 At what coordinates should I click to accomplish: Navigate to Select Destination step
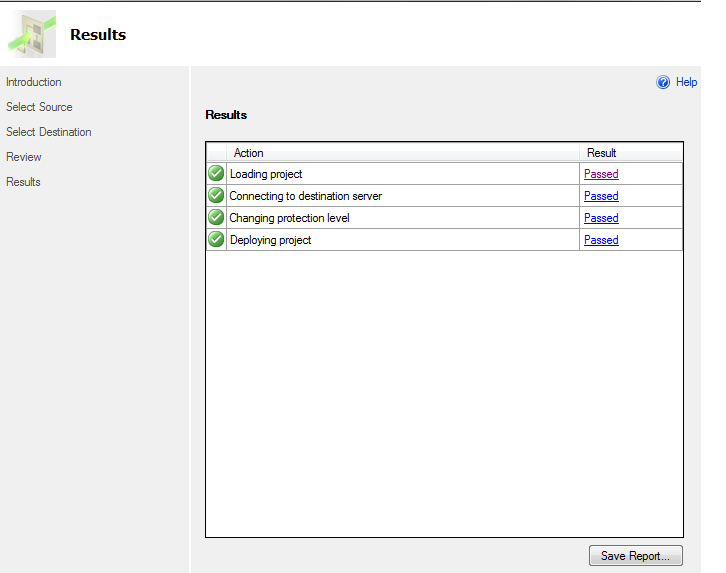[x=49, y=132]
